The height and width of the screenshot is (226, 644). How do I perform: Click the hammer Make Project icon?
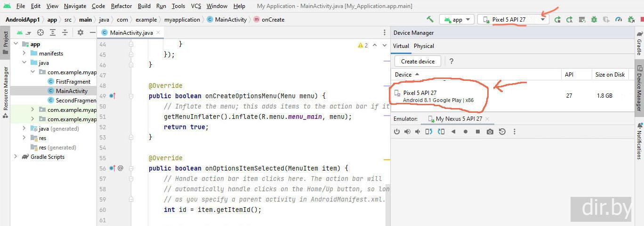[430, 19]
